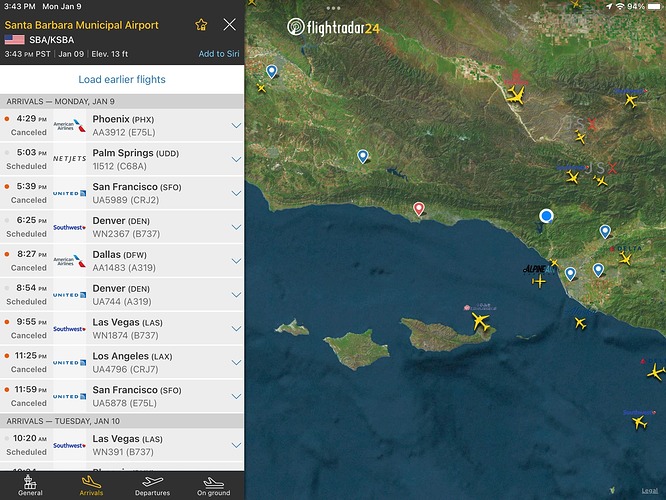Image resolution: width=666 pixels, height=500 pixels.
Task: Switch to Arrivals tab
Action: (91, 486)
